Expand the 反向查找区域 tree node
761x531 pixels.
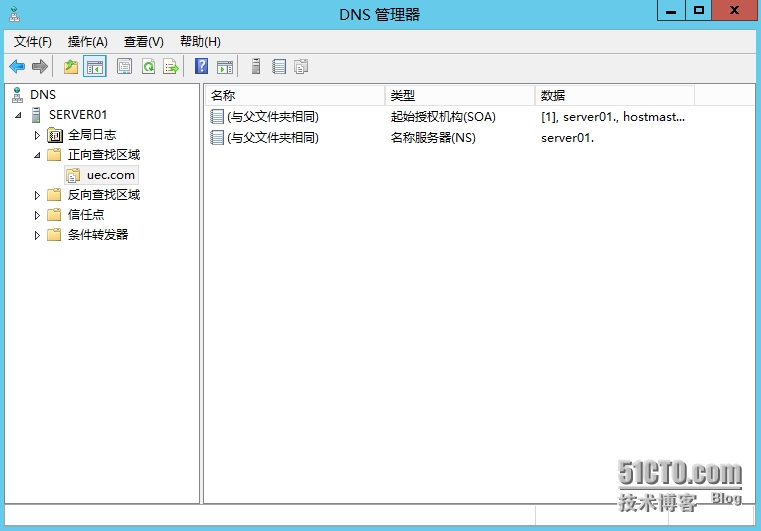tap(37, 195)
